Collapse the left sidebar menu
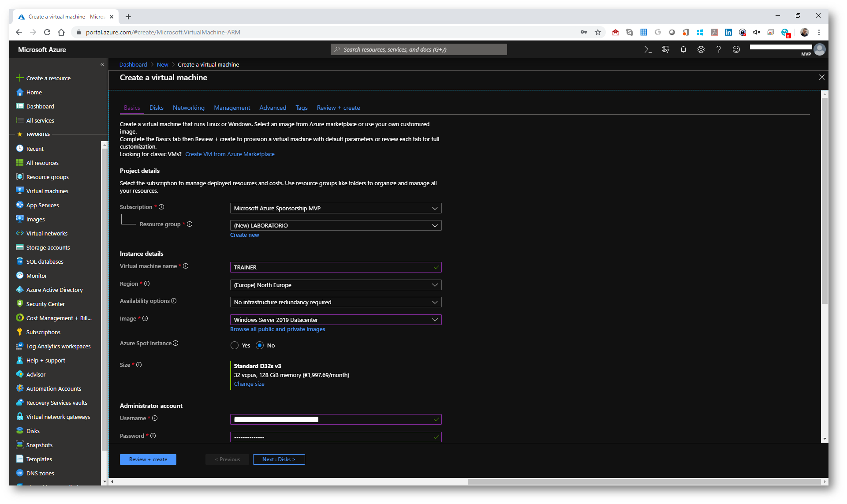 [x=102, y=64]
